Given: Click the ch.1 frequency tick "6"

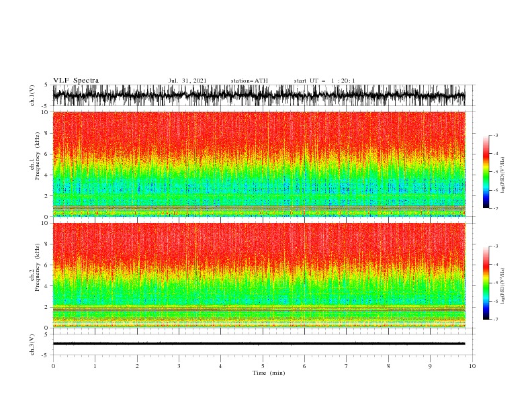Looking at the screenshot, I should (46, 154).
